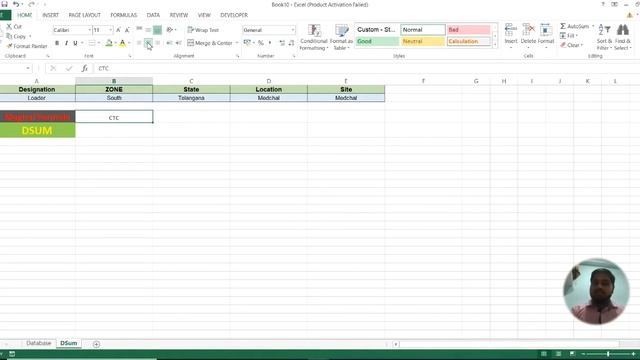Screen dimensions: 640x360
Task: Click the zoom slider in status bar
Action: (608, 354)
